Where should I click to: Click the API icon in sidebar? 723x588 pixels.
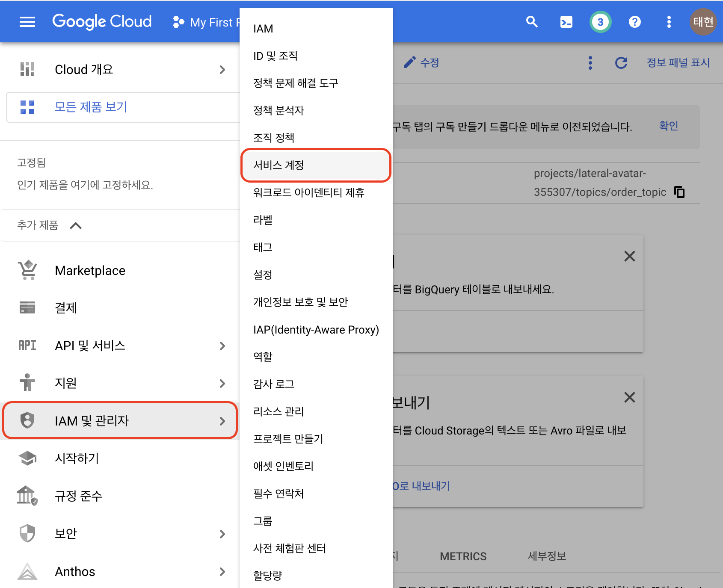[x=27, y=345]
